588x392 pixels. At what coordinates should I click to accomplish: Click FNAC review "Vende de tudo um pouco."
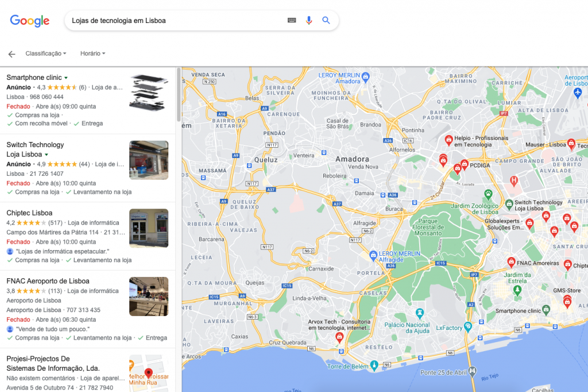(53, 329)
